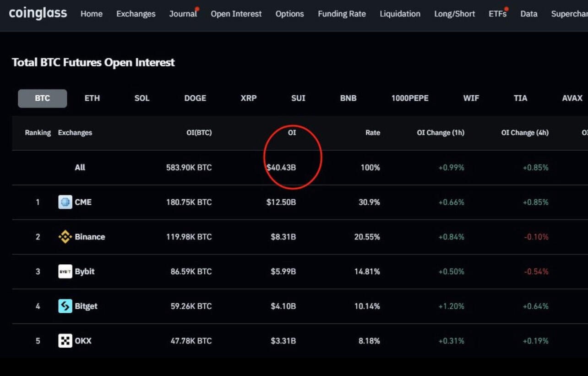588x376 pixels.
Task: Sort by OI Change (1h) column
Action: [x=441, y=133]
